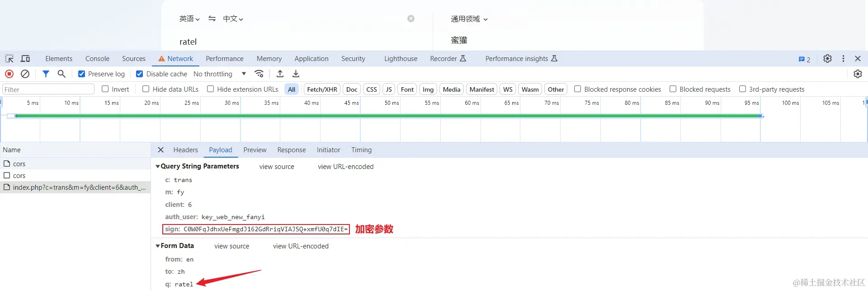Open the Application tab

[311, 59]
